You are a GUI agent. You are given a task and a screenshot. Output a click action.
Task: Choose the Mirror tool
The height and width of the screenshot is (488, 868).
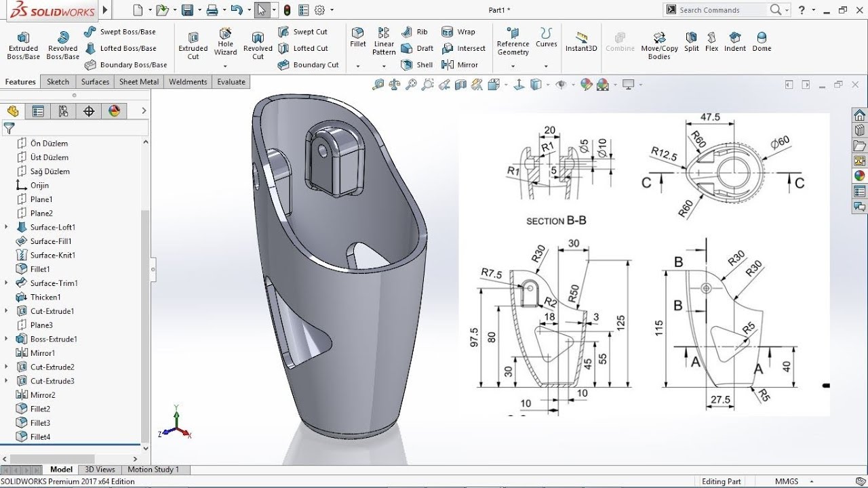click(x=460, y=65)
